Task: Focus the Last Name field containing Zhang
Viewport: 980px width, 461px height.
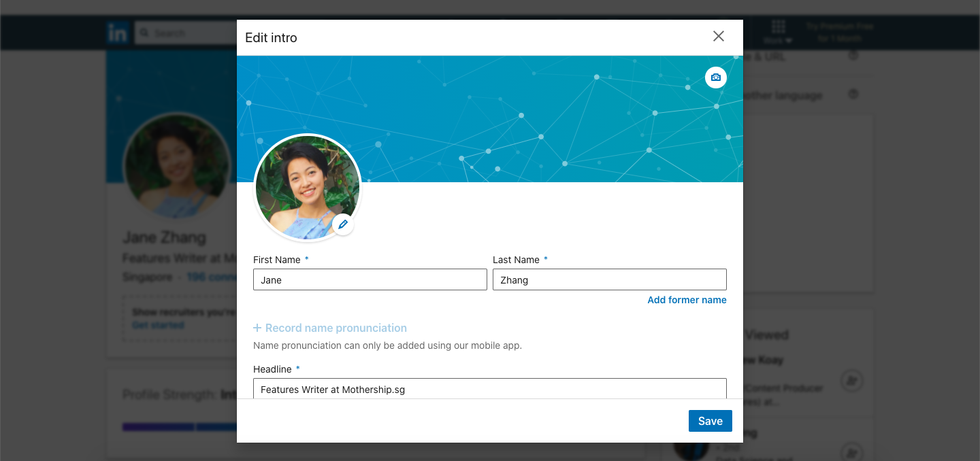Action: click(610, 280)
